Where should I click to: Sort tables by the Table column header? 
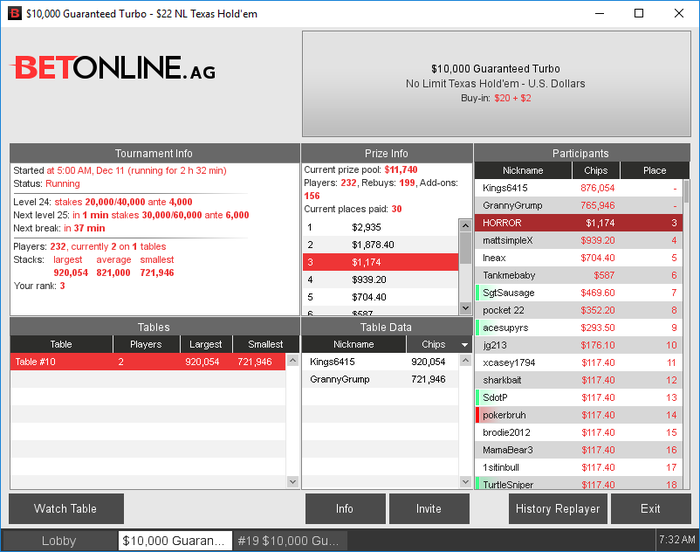pyautogui.click(x=61, y=344)
